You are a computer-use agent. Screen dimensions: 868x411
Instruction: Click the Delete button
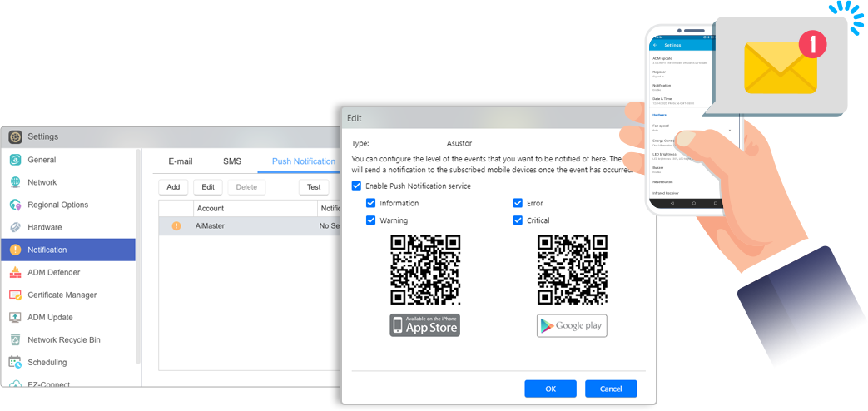[x=247, y=187]
